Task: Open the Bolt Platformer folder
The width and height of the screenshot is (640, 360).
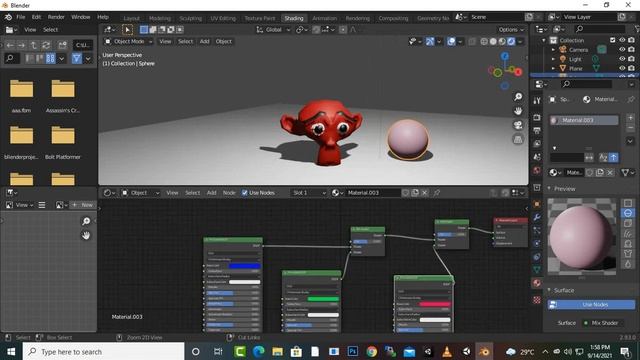Action: pyautogui.click(x=63, y=141)
